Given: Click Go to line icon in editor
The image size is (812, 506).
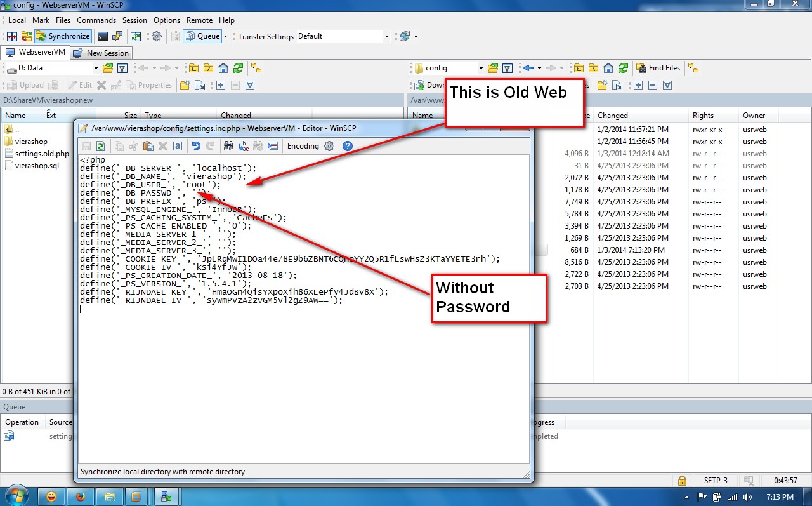Looking at the screenshot, I should coord(273,146).
